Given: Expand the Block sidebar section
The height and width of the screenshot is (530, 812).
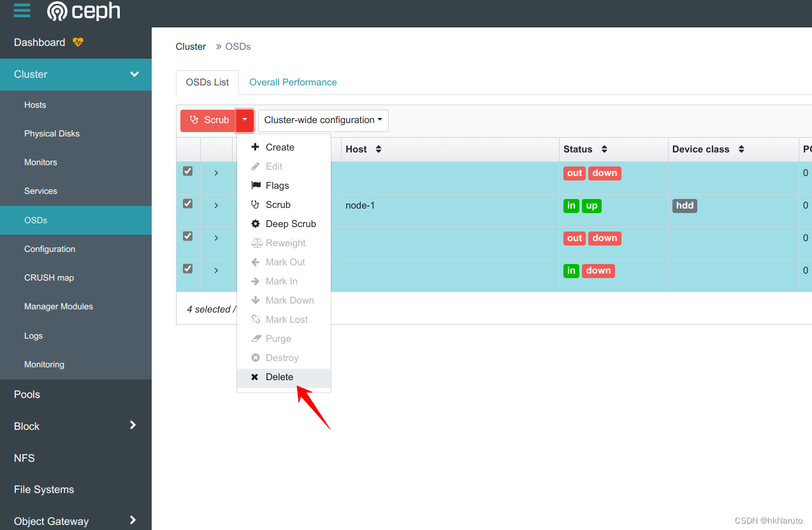Looking at the screenshot, I should pos(133,425).
